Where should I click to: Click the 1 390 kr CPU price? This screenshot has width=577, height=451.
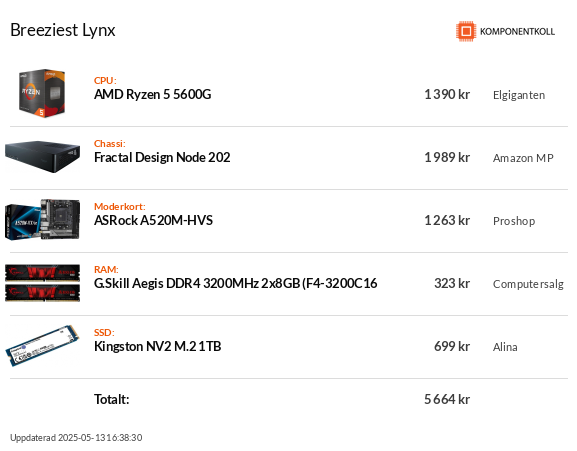click(447, 95)
